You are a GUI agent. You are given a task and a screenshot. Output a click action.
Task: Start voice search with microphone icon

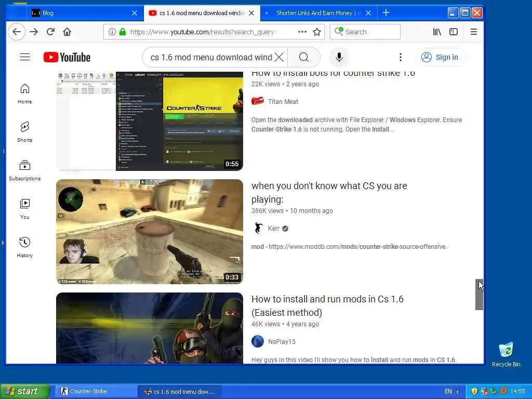pyautogui.click(x=339, y=57)
